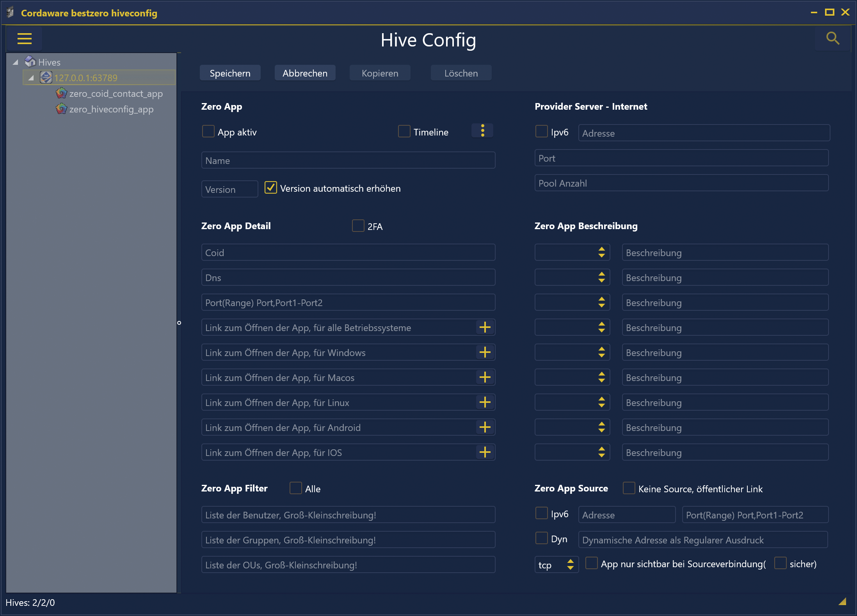Screen dimensions: 857x616
Task: Click the three-dot options icon next to Timeline
Action: tap(482, 131)
